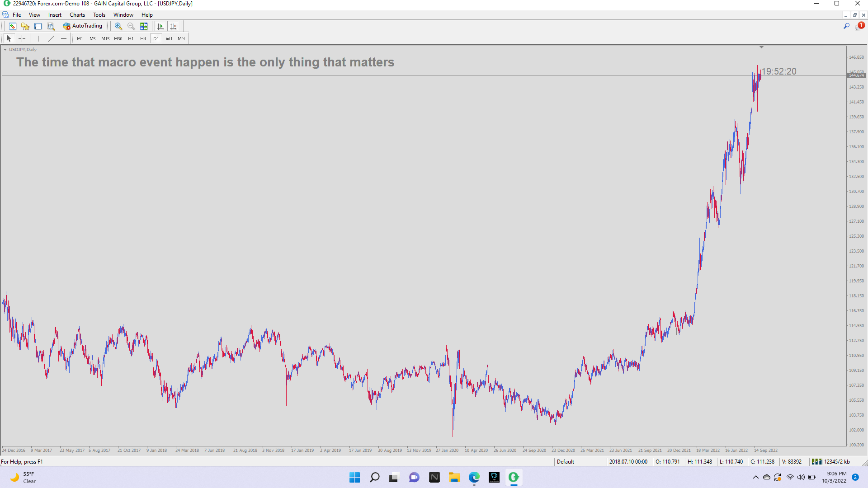Switch to W1 timeframe

[169, 38]
